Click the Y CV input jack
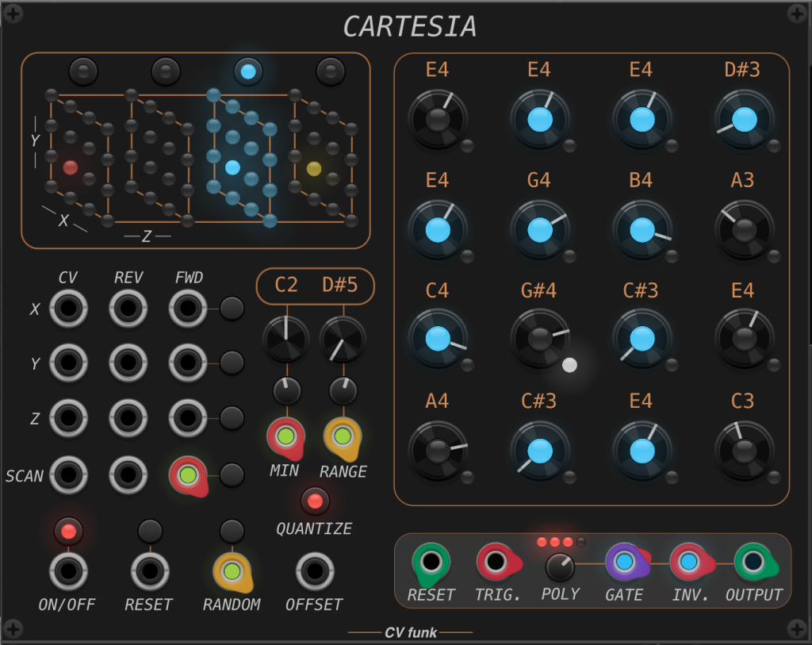 (x=68, y=363)
